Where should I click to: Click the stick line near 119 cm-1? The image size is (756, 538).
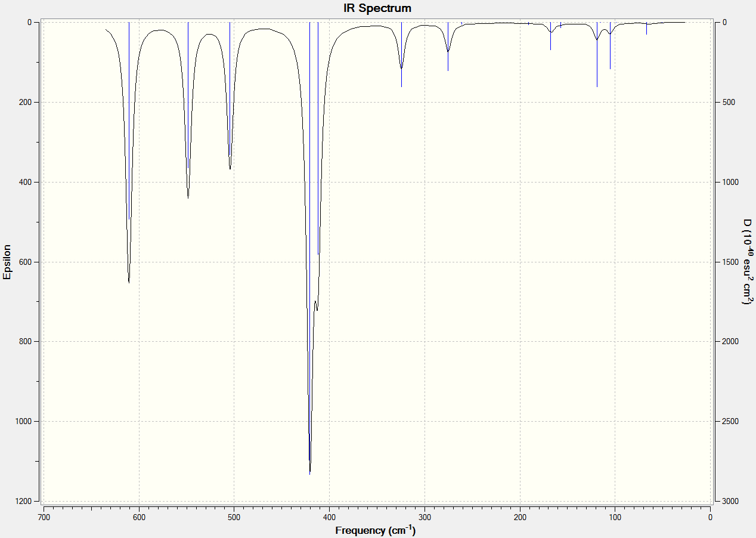tap(597, 54)
